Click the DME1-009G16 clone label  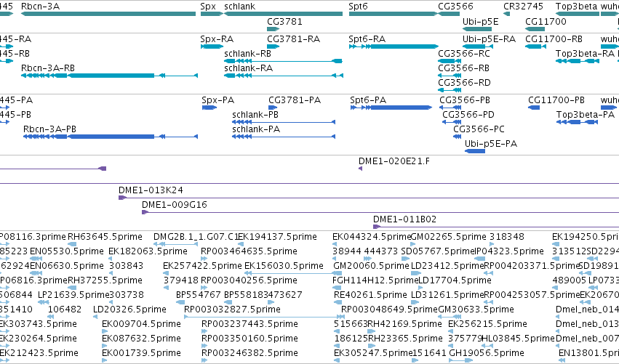[175, 205]
